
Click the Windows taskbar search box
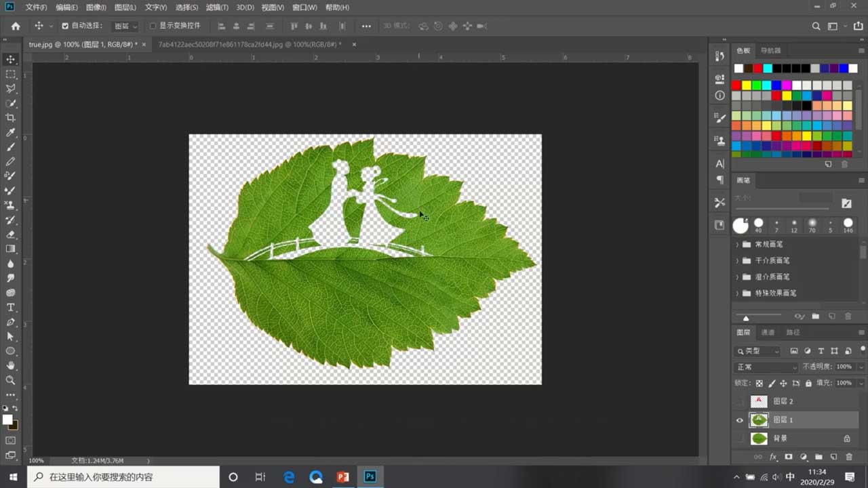(x=123, y=477)
